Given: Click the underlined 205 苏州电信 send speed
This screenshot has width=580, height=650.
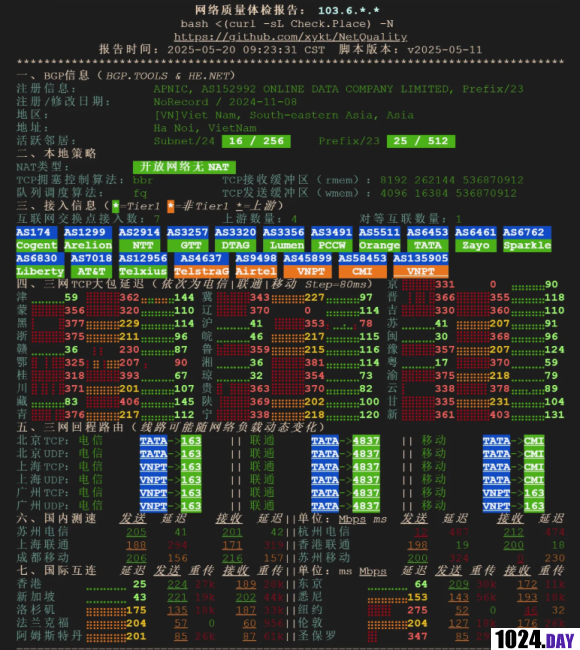Looking at the screenshot, I should pyautogui.click(x=136, y=532).
